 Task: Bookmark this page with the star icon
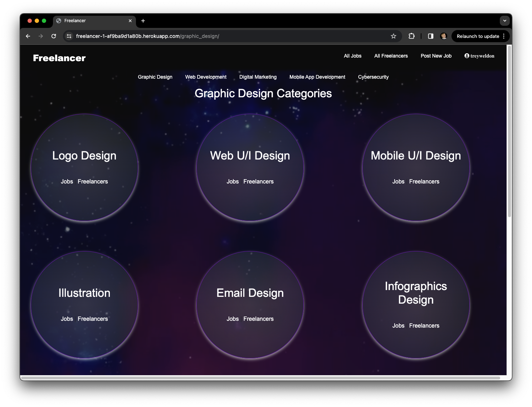pos(394,36)
